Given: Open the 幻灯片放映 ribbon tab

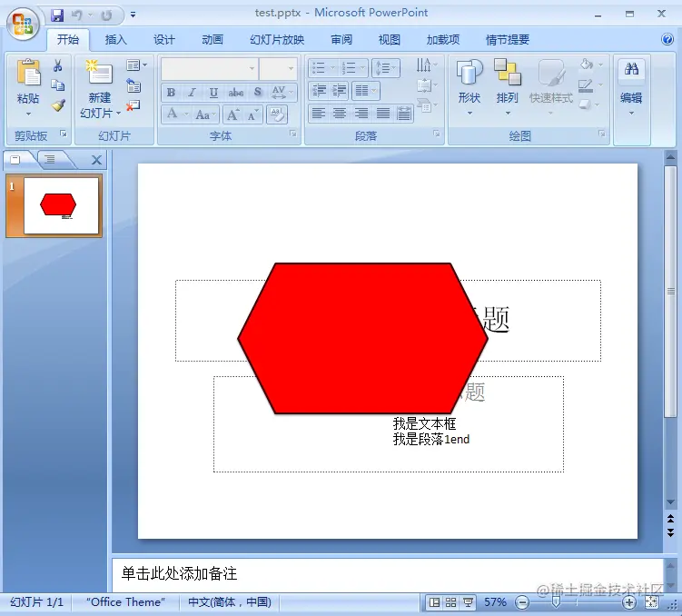Looking at the screenshot, I should pos(277,40).
